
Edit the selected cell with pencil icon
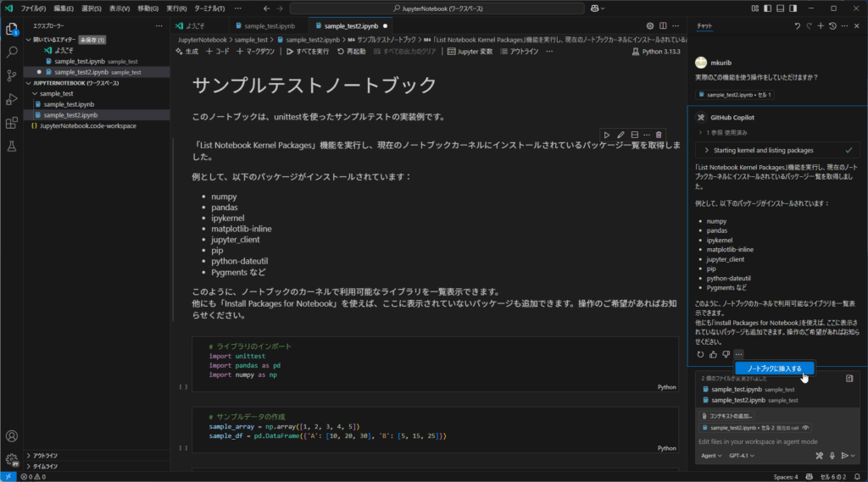coord(620,135)
